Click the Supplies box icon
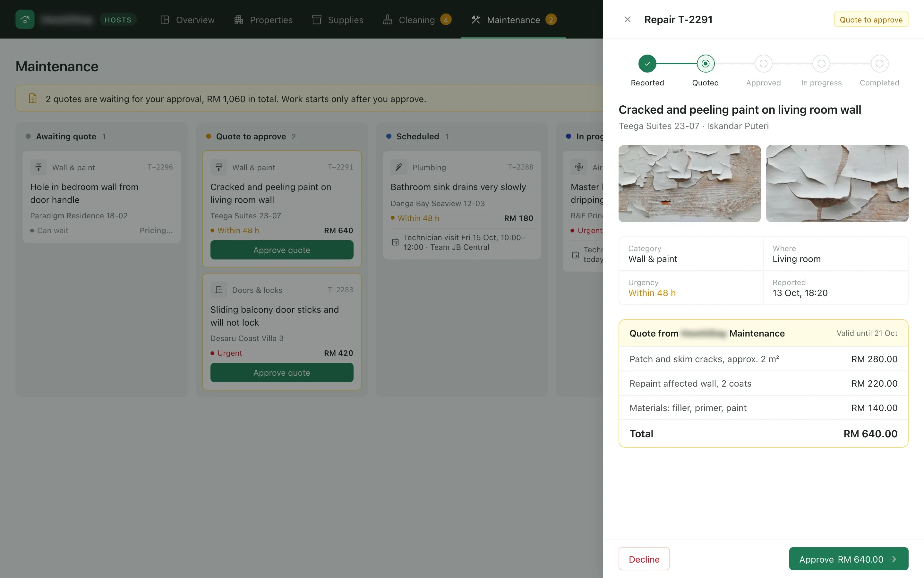Image resolution: width=924 pixels, height=578 pixels. pyautogui.click(x=317, y=20)
